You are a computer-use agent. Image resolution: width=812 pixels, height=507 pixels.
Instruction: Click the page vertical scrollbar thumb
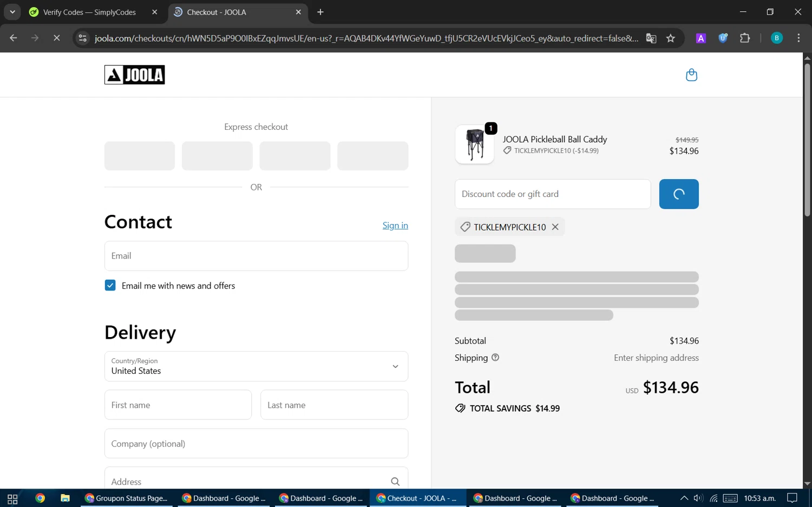pyautogui.click(x=807, y=140)
